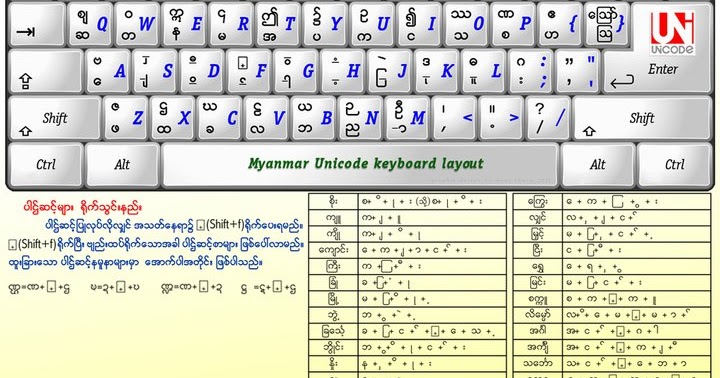This screenshot has width=720, height=378.
Task: Click the right Shift key
Action: (642, 118)
